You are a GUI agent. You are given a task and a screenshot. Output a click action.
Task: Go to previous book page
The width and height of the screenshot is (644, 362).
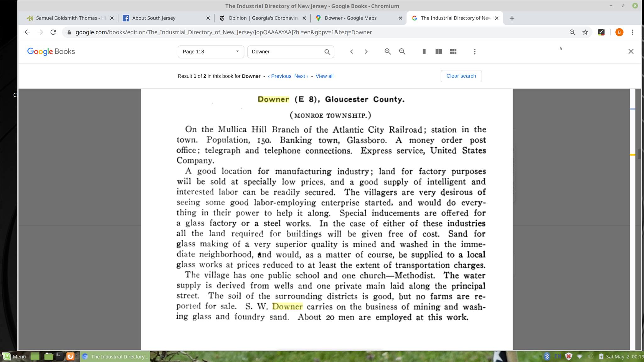click(352, 52)
